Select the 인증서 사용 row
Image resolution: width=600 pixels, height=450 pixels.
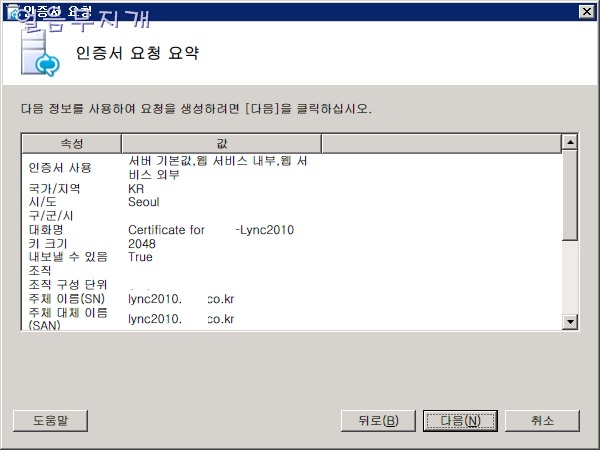click(x=292, y=168)
